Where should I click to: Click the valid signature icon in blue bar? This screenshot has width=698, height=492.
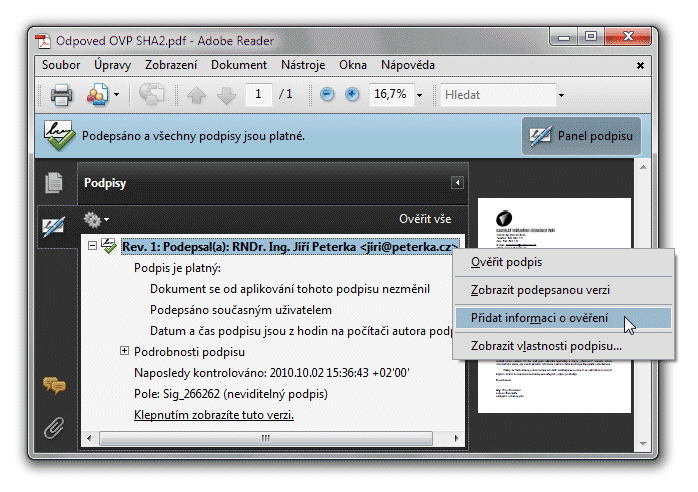pos(59,136)
